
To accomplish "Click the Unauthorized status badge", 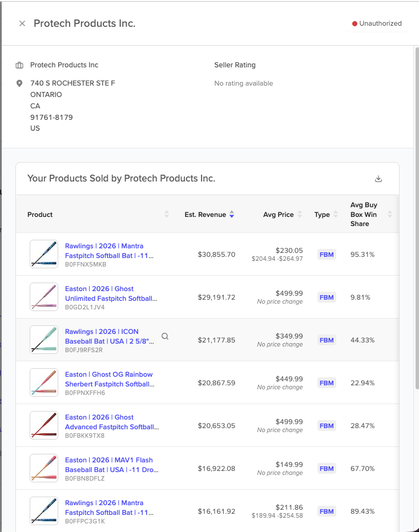I will click(377, 23).
